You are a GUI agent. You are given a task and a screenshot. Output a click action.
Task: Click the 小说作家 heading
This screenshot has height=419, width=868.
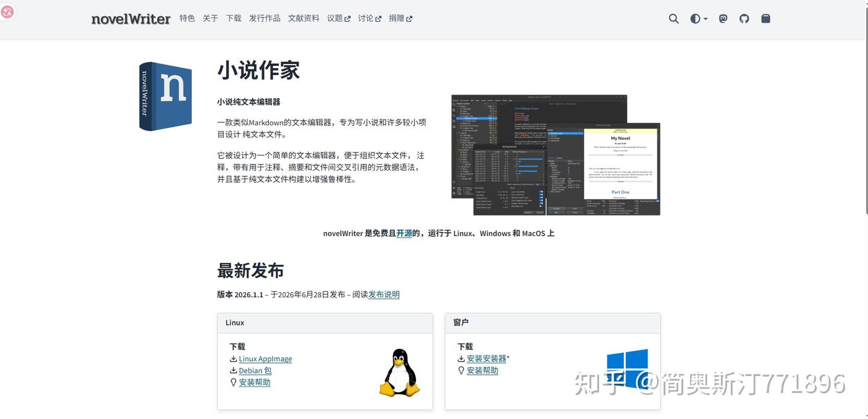tap(258, 70)
